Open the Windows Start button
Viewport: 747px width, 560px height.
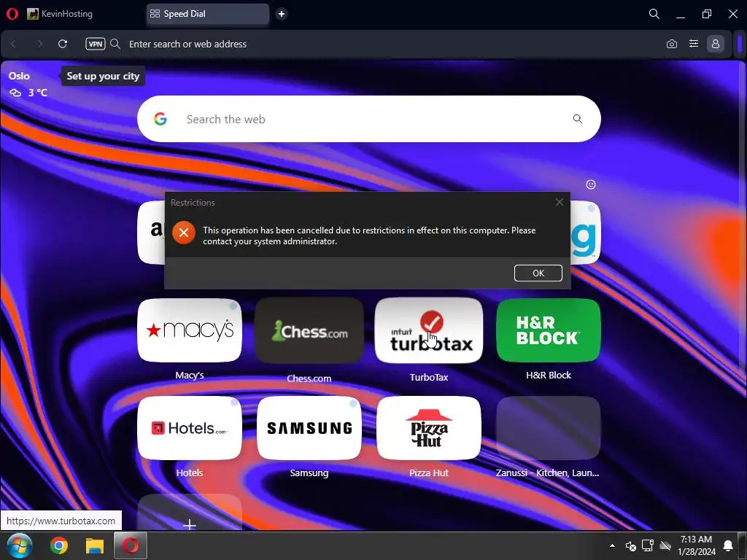(20, 545)
